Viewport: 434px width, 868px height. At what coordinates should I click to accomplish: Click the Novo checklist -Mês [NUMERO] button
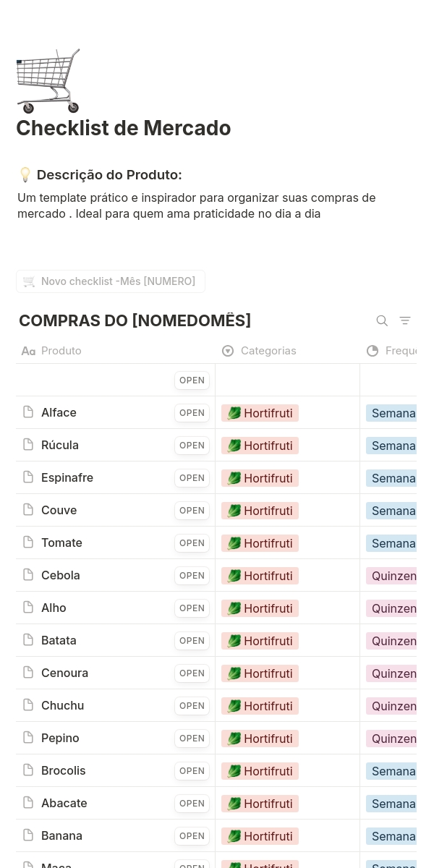point(110,281)
